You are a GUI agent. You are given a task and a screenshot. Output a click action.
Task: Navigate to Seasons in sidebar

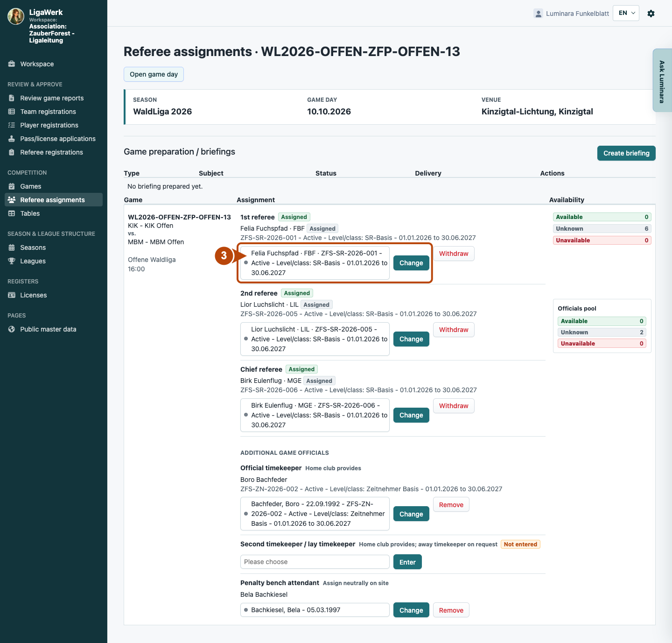(33, 247)
